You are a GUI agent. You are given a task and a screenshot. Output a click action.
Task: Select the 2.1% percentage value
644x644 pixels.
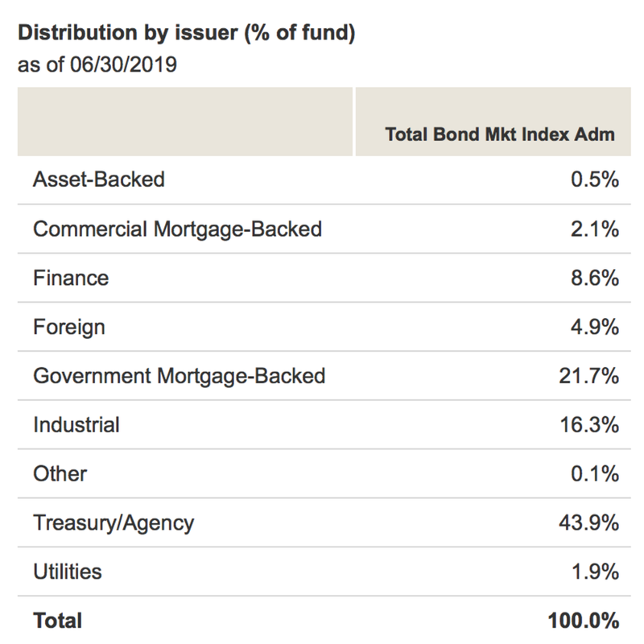coord(595,229)
